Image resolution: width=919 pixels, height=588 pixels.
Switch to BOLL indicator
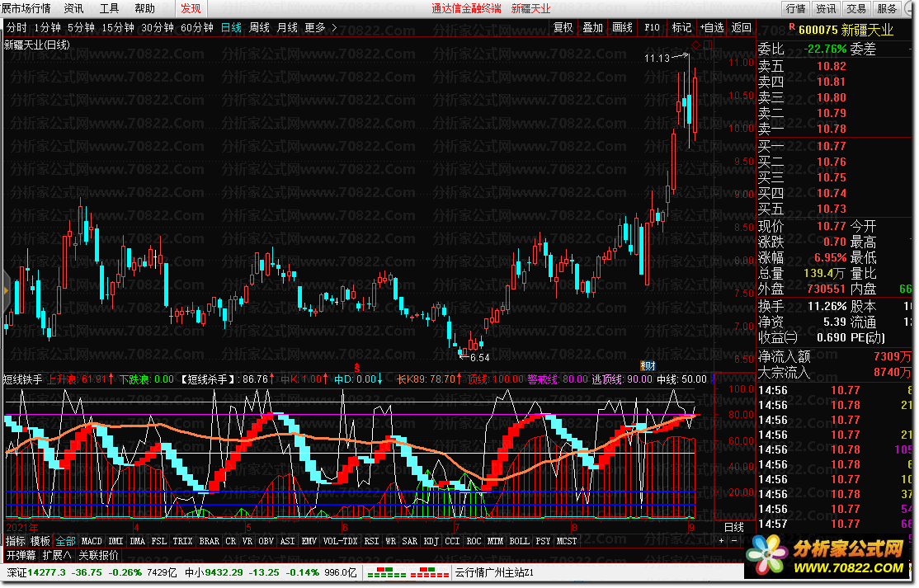click(519, 541)
